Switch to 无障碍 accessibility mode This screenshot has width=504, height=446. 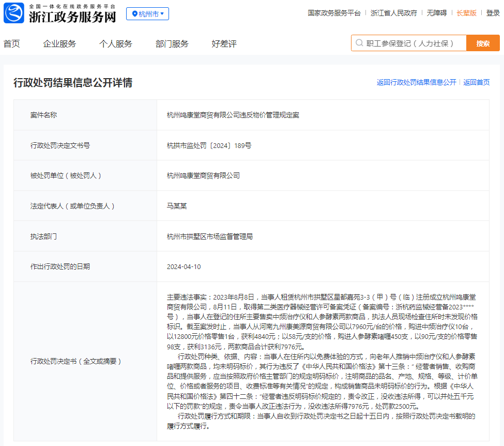click(x=436, y=13)
